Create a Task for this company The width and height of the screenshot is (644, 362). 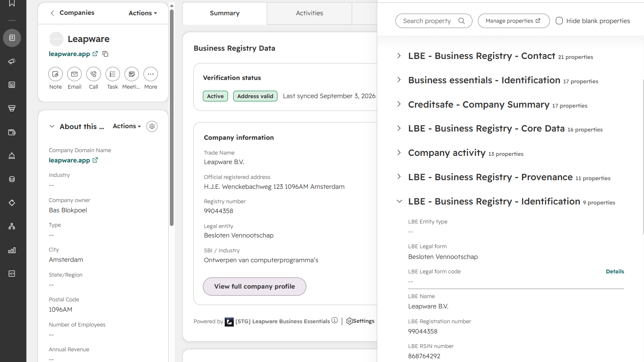[113, 74]
